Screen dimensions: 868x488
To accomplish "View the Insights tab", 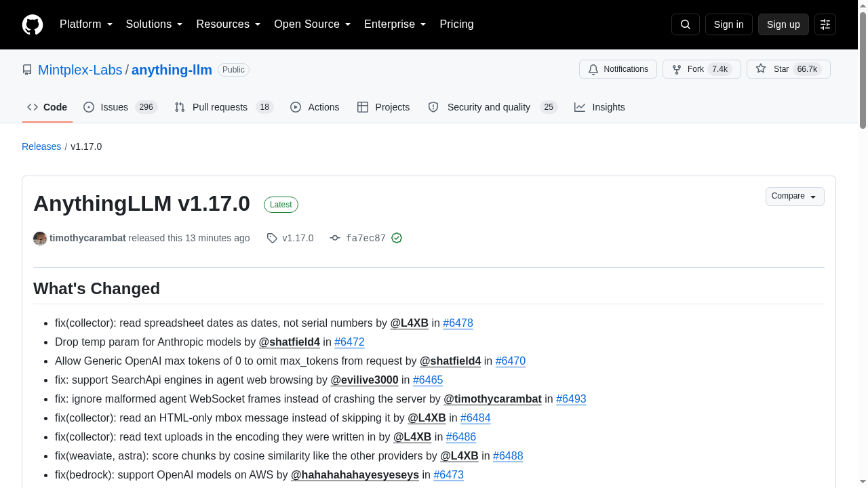I will click(x=599, y=107).
